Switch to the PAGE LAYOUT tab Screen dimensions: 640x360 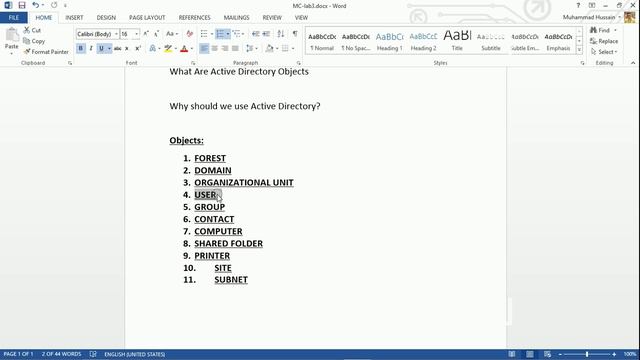click(147, 18)
